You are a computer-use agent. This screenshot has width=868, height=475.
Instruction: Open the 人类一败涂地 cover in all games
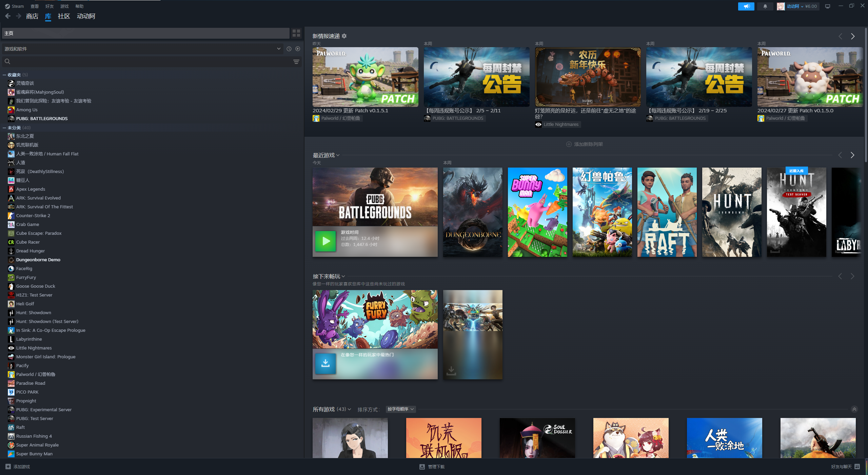point(725,438)
